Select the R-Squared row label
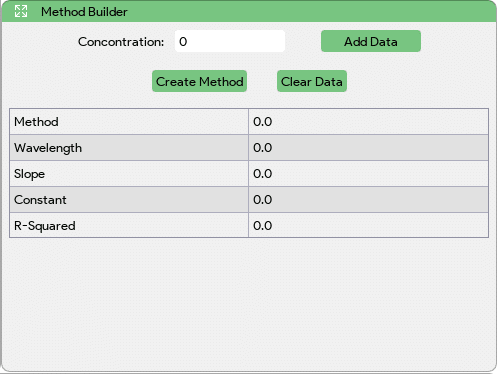Screen dimensions: 498x374 click(45, 226)
